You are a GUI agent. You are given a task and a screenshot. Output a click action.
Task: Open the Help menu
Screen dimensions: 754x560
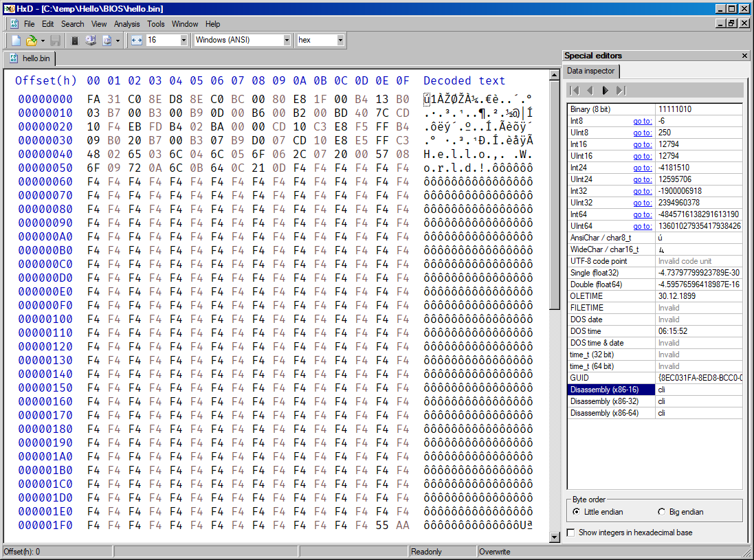[x=212, y=24]
